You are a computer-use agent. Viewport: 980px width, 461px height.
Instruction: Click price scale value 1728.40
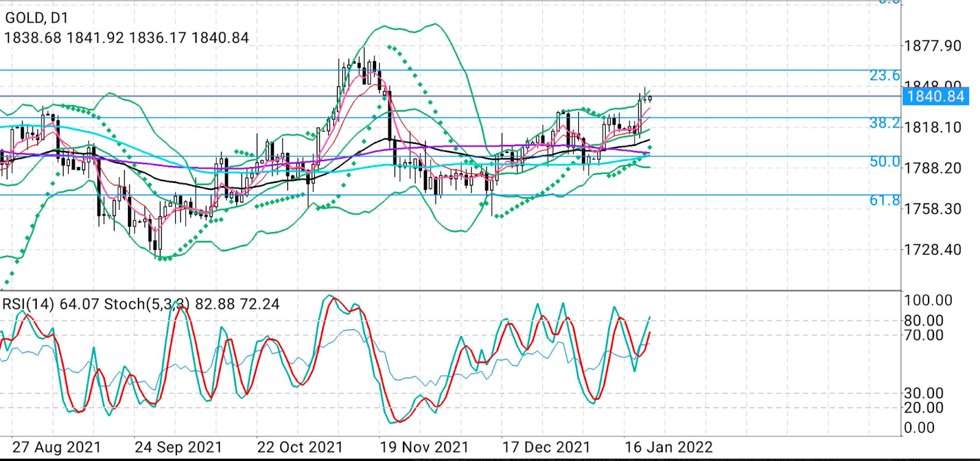pyautogui.click(x=933, y=250)
